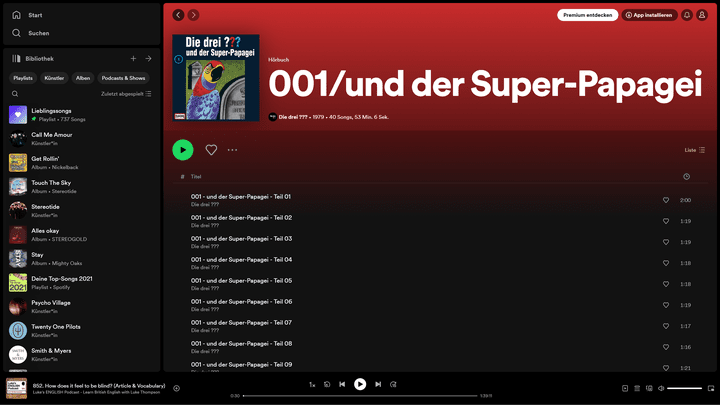This screenshot has width=720, height=405.
Task: Collapse the Bibliothek library icon
Action: 17,59
